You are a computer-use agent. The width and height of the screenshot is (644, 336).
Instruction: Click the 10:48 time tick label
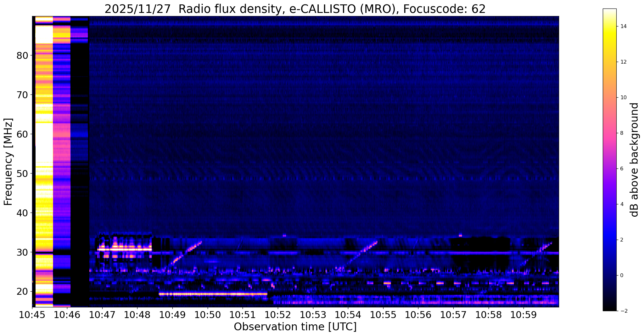point(137,315)
